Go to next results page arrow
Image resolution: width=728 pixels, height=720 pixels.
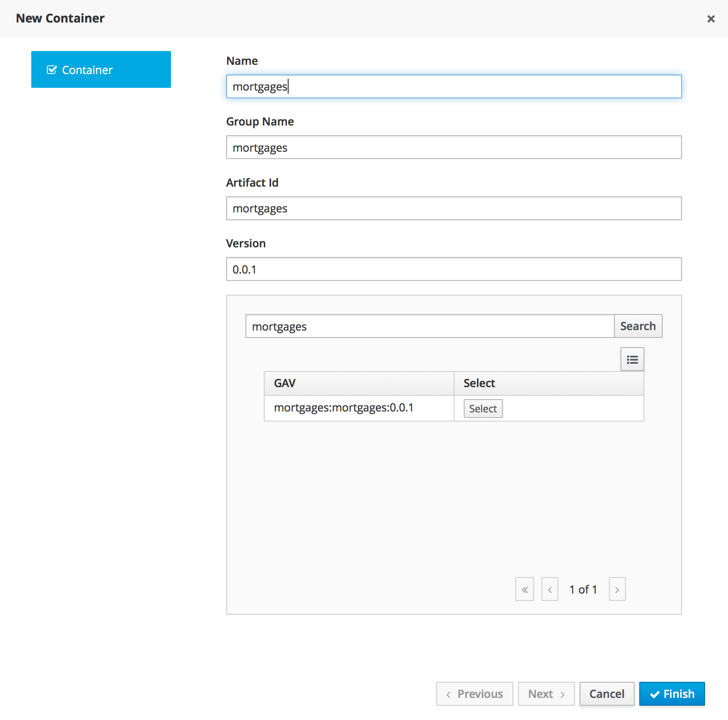(617, 589)
